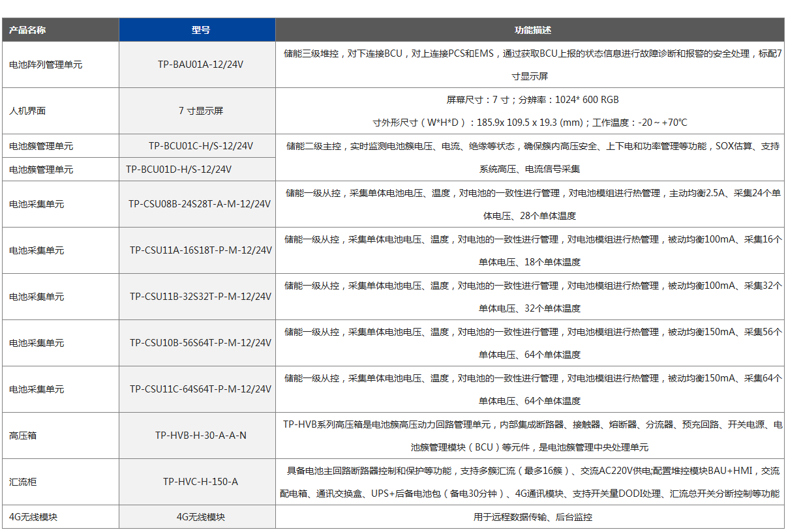786x532 pixels.
Task: Select the TP-HVB-H-30-A-A-N model cell
Action: point(200,436)
